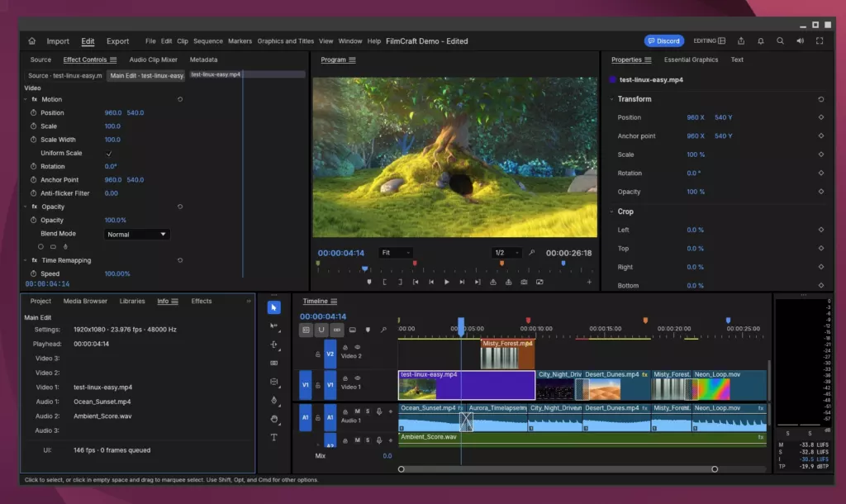
Task: Click the test-linux-easy.mp4 color label swatch
Action: click(x=612, y=79)
